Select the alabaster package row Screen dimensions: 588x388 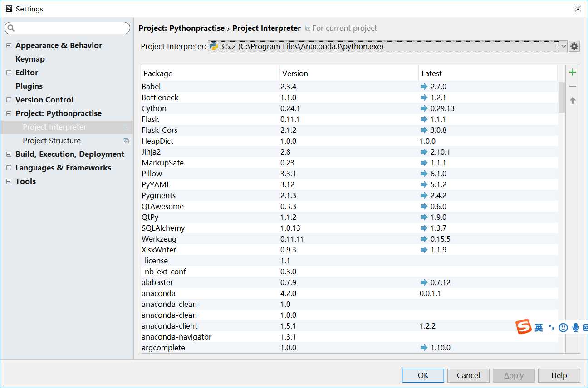349,282
